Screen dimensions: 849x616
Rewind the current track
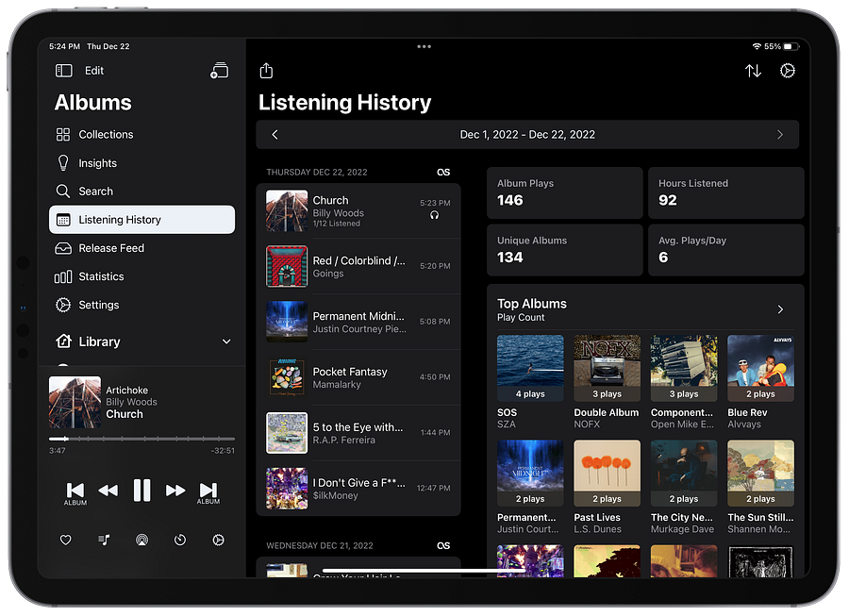click(x=108, y=491)
